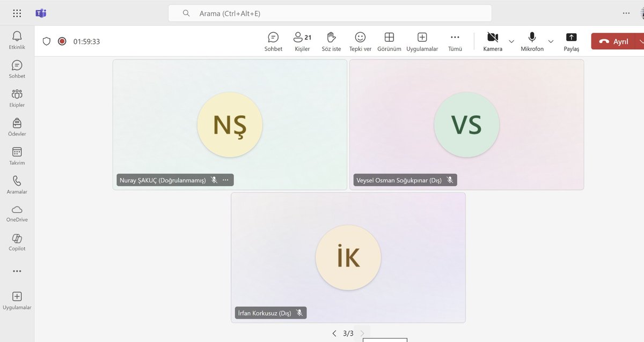This screenshot has width=644, height=342.
Task: Go to Sohbet in left sidebar
Action: pos(17,69)
